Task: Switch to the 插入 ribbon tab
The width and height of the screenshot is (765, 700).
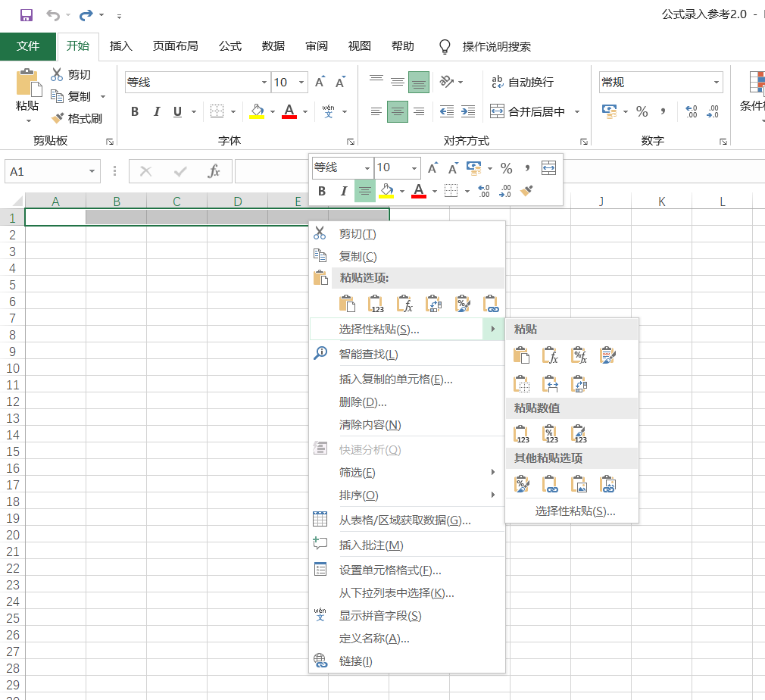Action: point(120,46)
